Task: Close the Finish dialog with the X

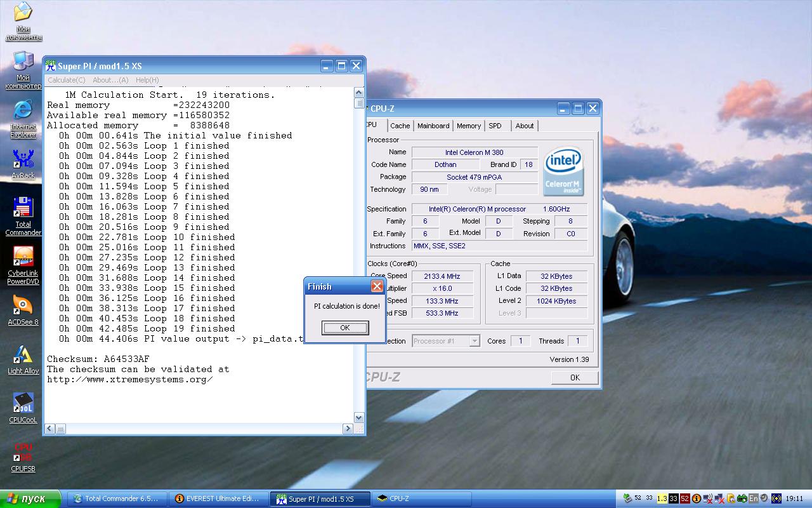Action: pos(377,286)
